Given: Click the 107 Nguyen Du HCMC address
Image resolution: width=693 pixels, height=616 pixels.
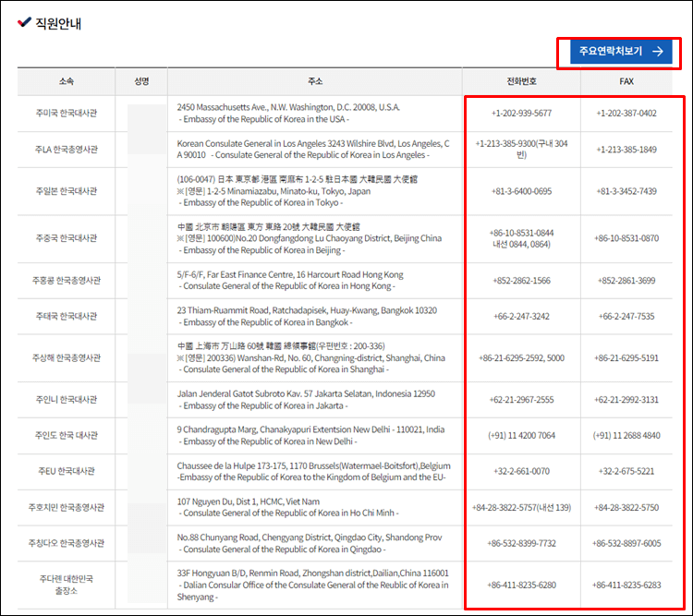Looking at the screenshot, I should point(287,507).
